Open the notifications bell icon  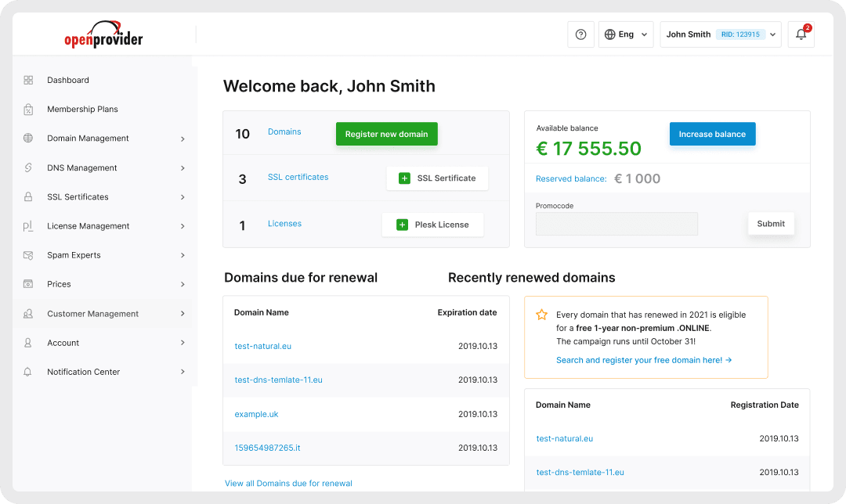click(801, 35)
